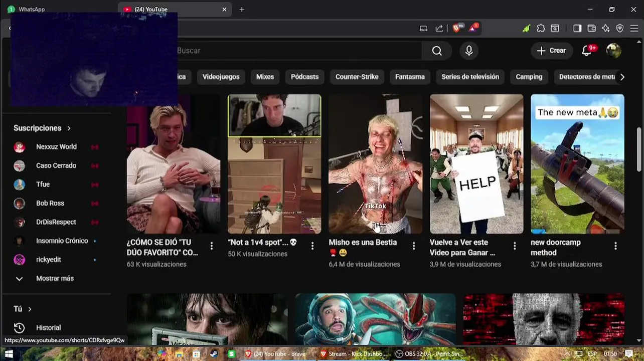Open options for "CÓMO SE DIÓ TU DÚO" short
Screen dimensions: 644x361
(212, 246)
